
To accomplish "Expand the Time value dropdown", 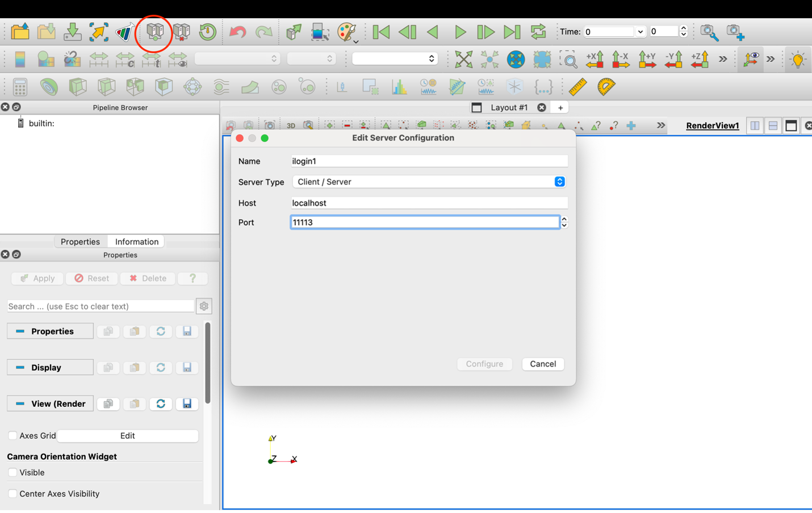I will (641, 32).
